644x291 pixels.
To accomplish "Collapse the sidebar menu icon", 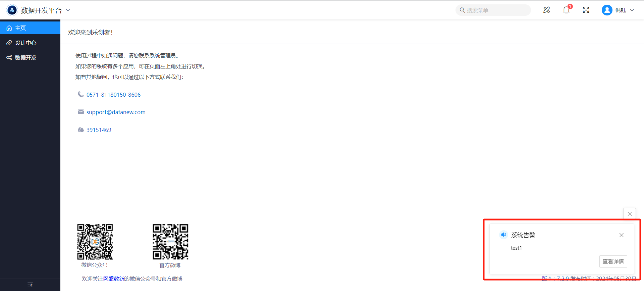I will [30, 285].
